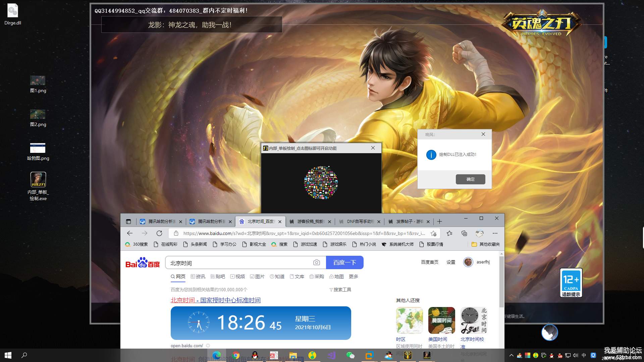Select the 贴吧 search category
Screen dimensions: 644x362
click(218, 277)
